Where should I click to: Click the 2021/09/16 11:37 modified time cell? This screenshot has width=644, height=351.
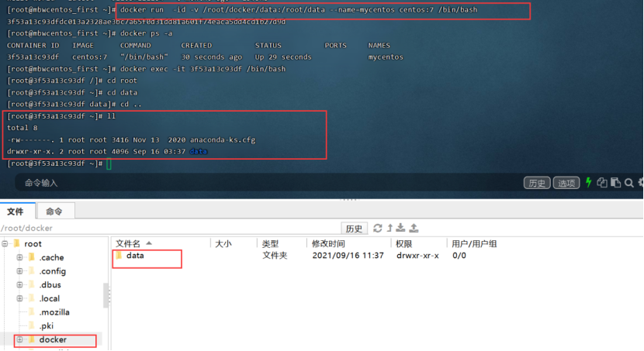click(348, 256)
